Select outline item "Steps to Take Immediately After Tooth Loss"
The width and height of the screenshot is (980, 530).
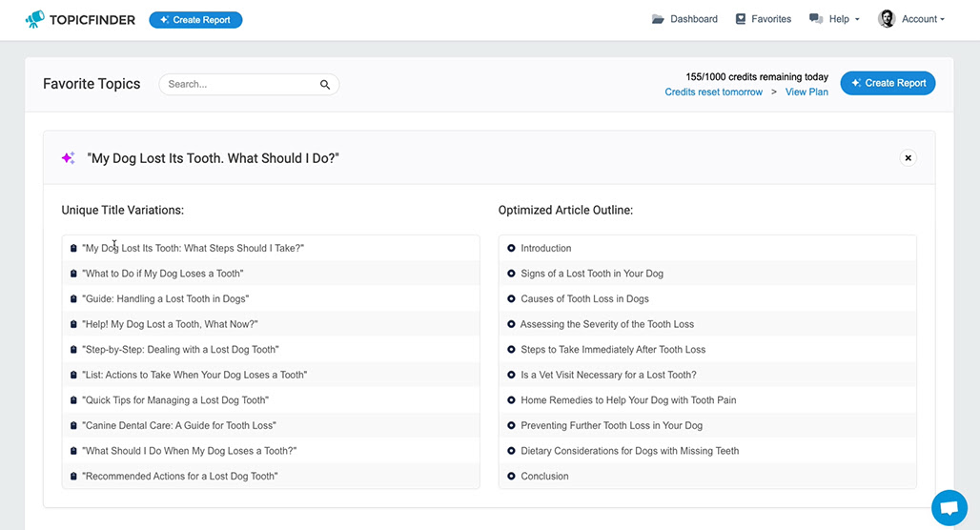coord(613,350)
